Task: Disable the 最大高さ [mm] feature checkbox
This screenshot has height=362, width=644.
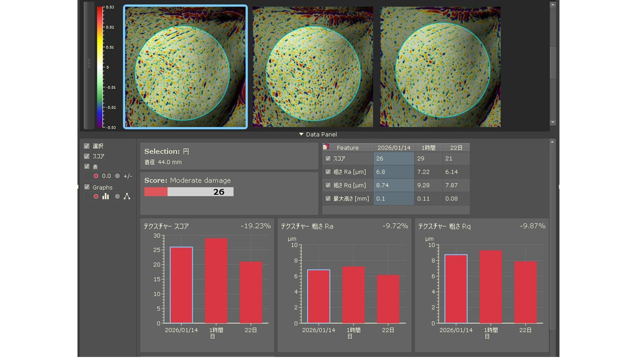Action: [328, 199]
